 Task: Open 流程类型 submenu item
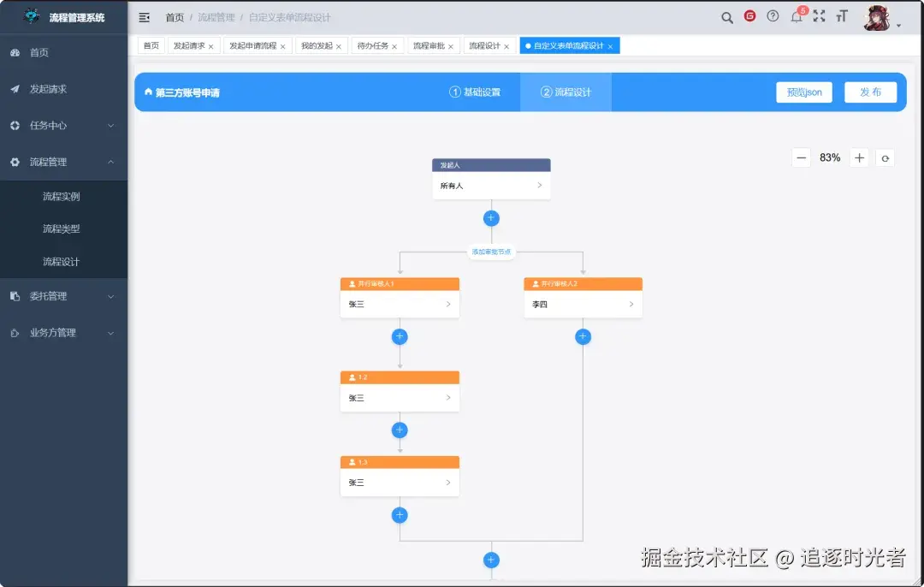63,228
